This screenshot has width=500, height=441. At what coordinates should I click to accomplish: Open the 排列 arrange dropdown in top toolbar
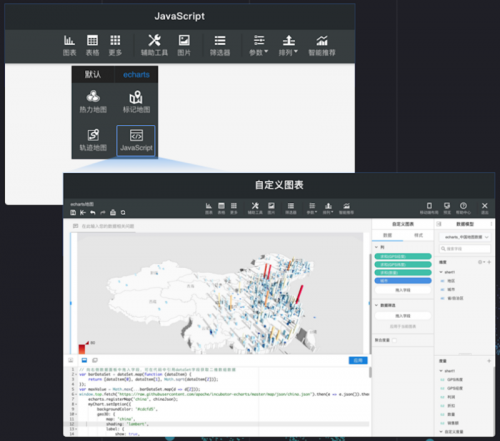[x=288, y=45]
